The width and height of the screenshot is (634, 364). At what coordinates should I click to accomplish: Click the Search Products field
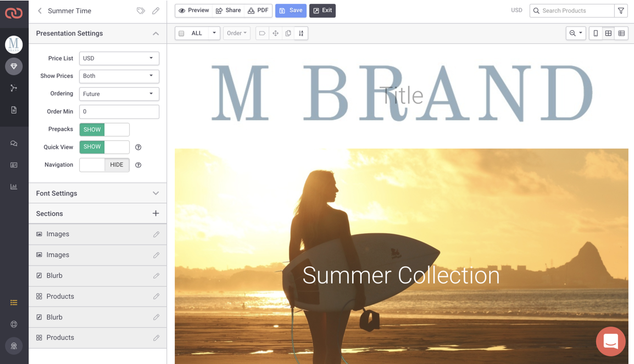(x=572, y=10)
